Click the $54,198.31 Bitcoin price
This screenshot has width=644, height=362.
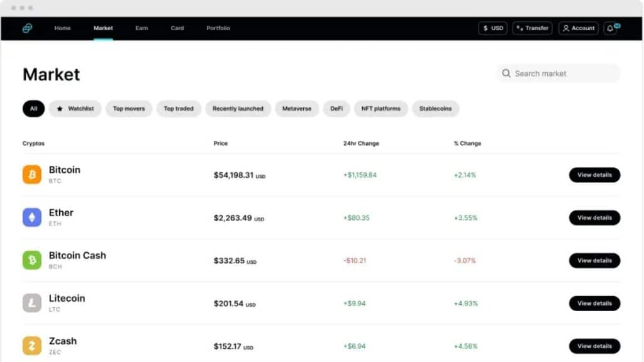240,175
